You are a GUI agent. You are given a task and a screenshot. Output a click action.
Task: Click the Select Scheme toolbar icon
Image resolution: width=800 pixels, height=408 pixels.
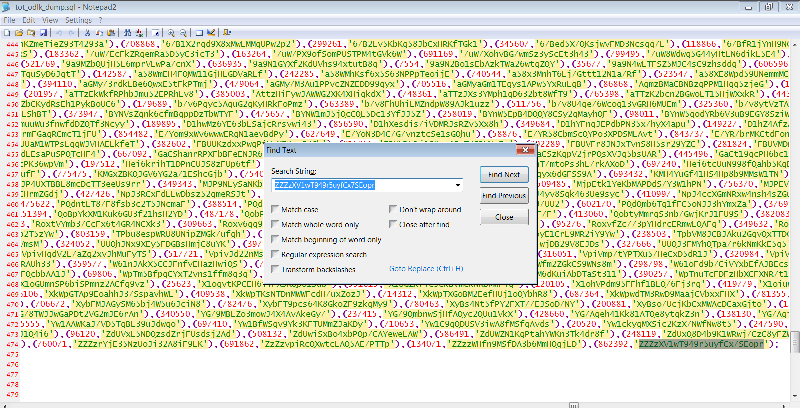point(199,33)
